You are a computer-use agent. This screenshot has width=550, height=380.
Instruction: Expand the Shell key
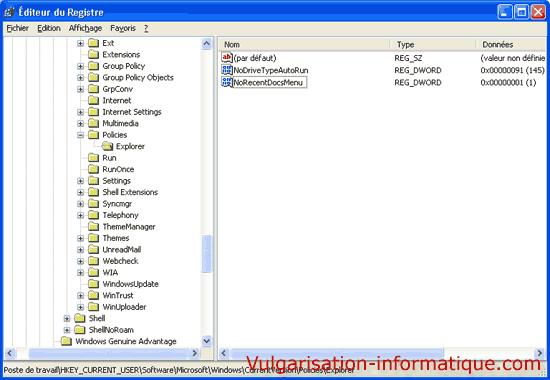[x=67, y=318]
